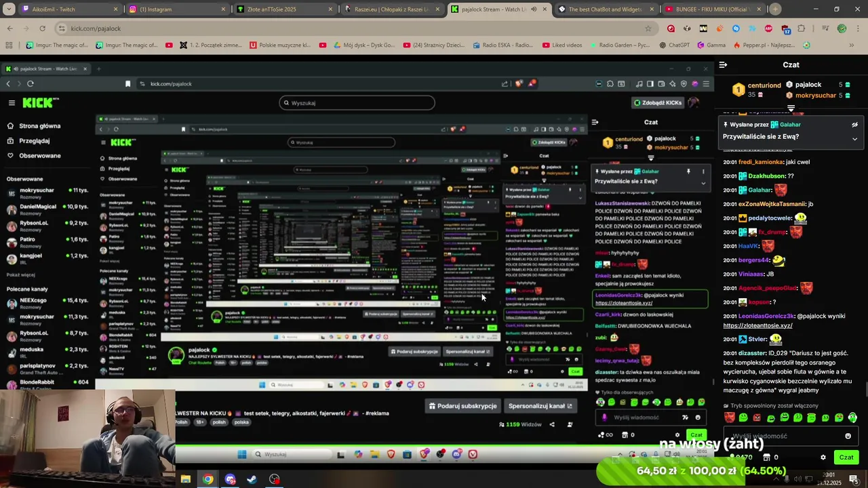Click the green Czat send button
868x488 pixels.
[x=846, y=457]
